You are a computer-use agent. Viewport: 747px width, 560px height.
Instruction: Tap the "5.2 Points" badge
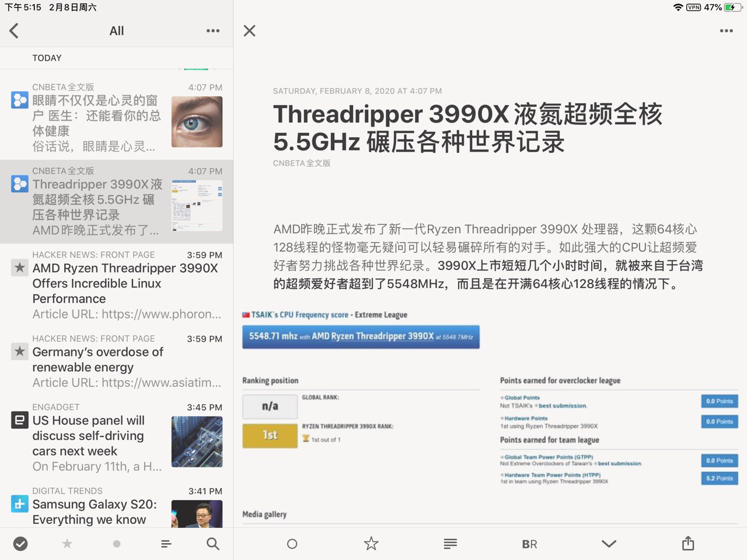coord(720,478)
